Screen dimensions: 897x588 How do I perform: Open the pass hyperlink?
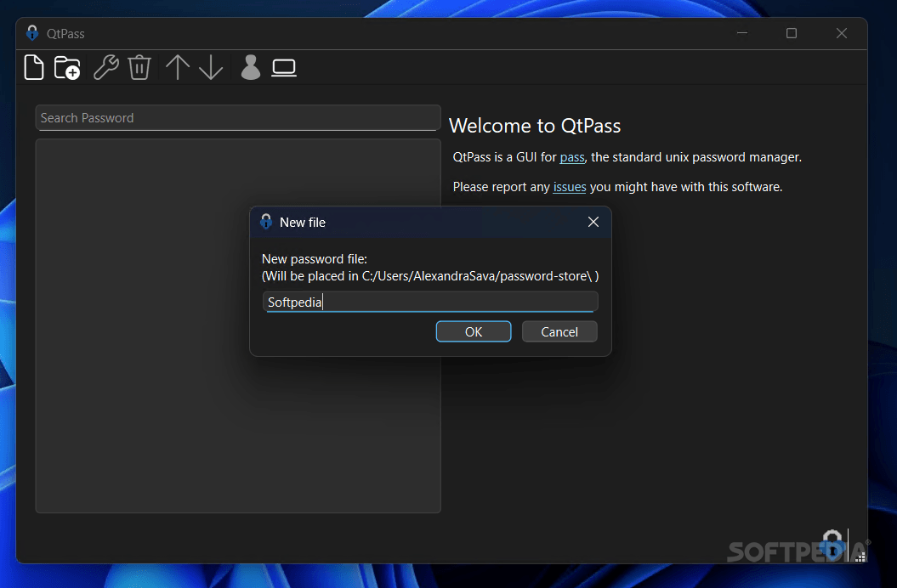[572, 157]
